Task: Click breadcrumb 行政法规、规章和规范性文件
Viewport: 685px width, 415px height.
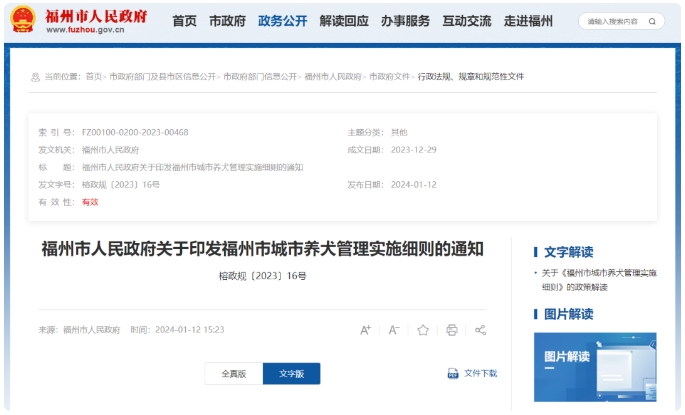Action: [x=471, y=77]
